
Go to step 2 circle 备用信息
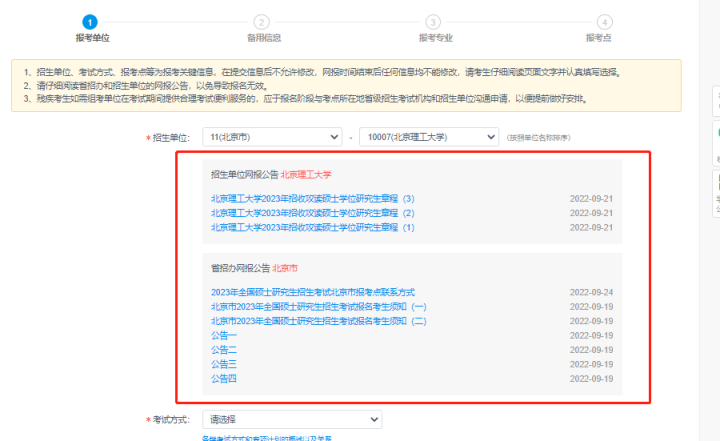261,22
